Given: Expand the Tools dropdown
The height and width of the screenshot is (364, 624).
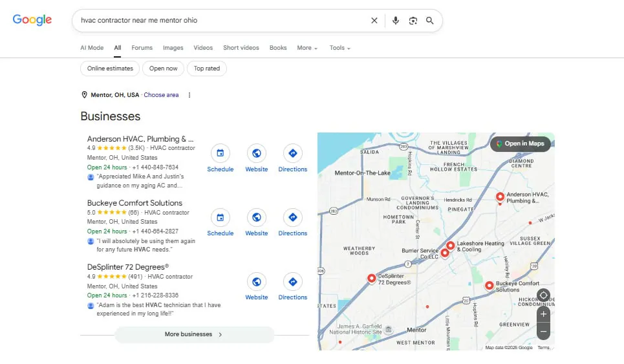Looking at the screenshot, I should tap(340, 48).
